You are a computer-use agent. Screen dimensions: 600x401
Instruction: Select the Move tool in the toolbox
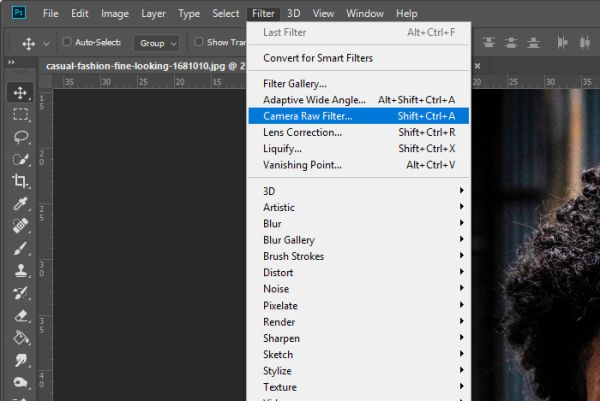20,93
